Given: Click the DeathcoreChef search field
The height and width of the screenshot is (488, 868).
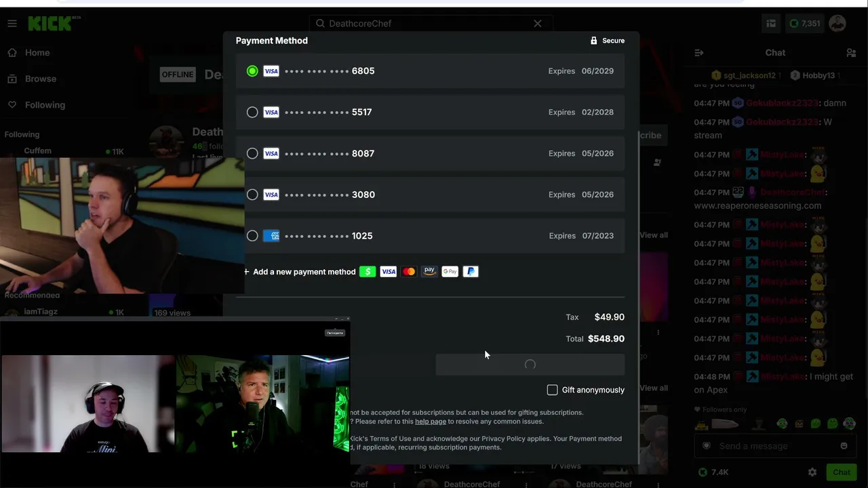Looking at the screenshot, I should (430, 24).
